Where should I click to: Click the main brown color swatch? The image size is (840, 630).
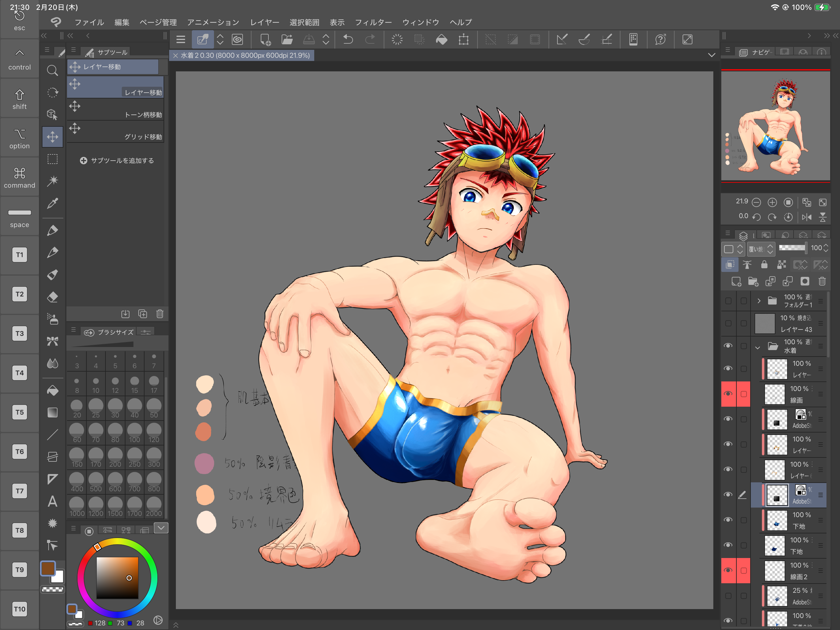(48, 569)
